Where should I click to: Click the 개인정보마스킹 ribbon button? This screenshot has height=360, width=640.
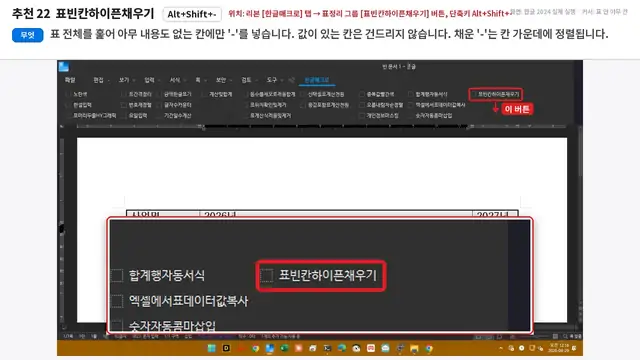379,116
